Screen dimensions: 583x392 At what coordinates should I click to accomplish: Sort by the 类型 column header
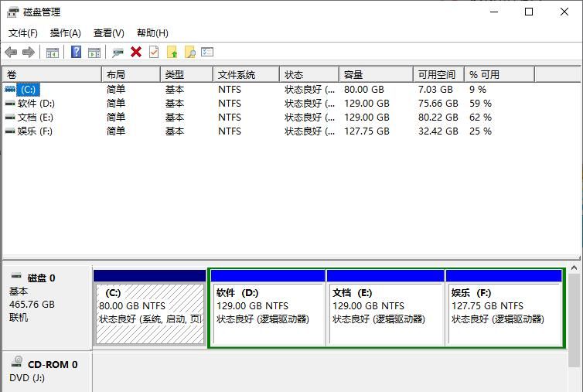(186, 75)
